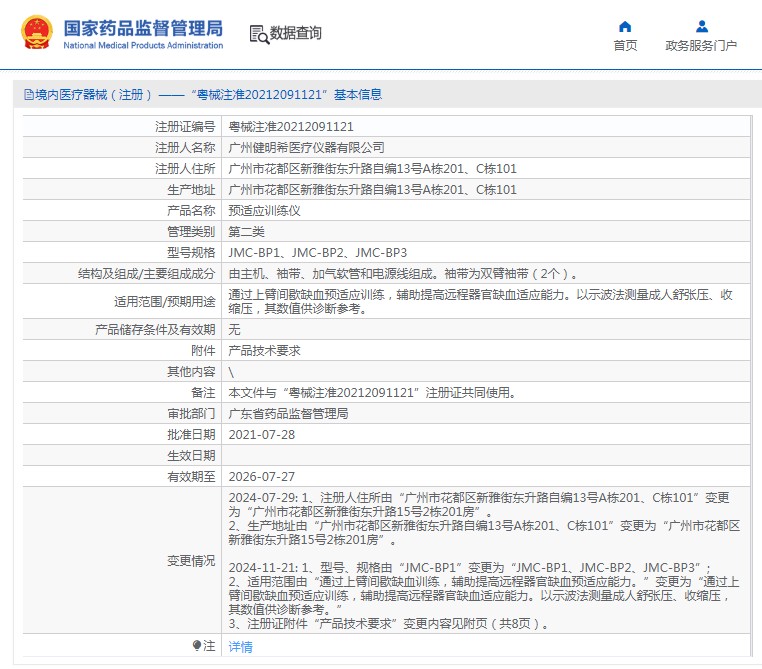Click 产品技术要求 attachment value
Screen dimensions: 762x669
(264, 351)
